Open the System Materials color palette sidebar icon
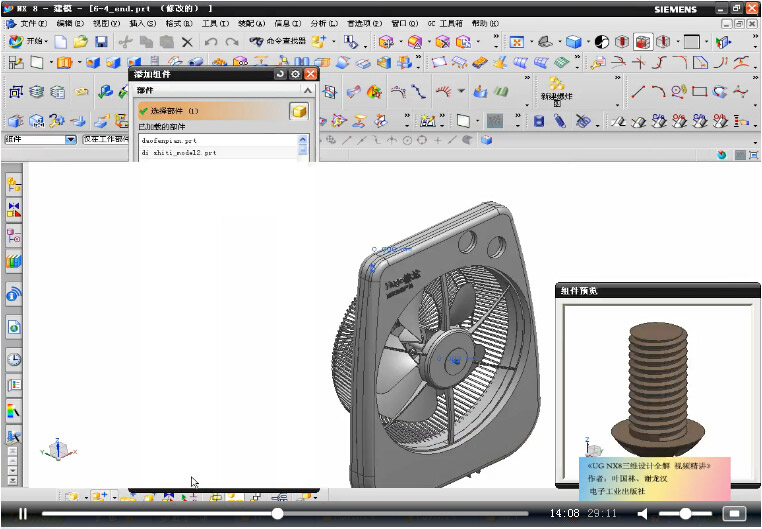762x529 pixels. [x=14, y=411]
